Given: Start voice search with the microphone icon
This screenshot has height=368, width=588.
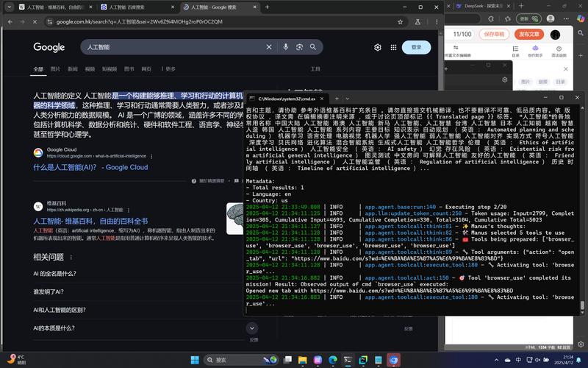Looking at the screenshot, I should coord(285,47).
